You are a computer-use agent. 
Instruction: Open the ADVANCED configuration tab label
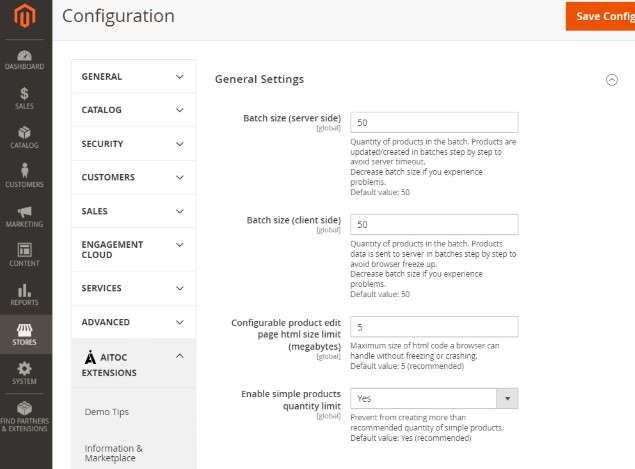pos(106,322)
